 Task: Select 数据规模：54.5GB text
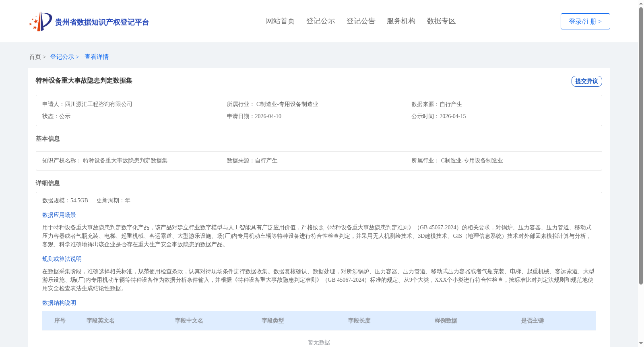pos(65,200)
